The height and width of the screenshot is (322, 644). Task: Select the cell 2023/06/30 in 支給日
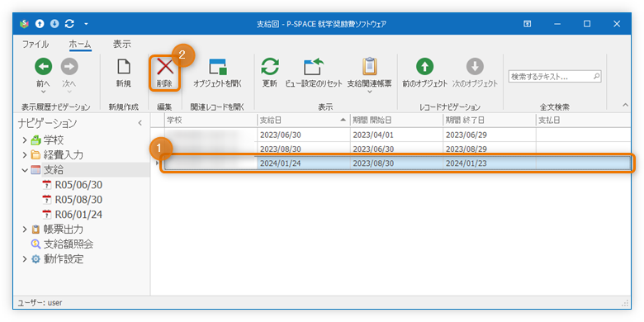[304, 135]
